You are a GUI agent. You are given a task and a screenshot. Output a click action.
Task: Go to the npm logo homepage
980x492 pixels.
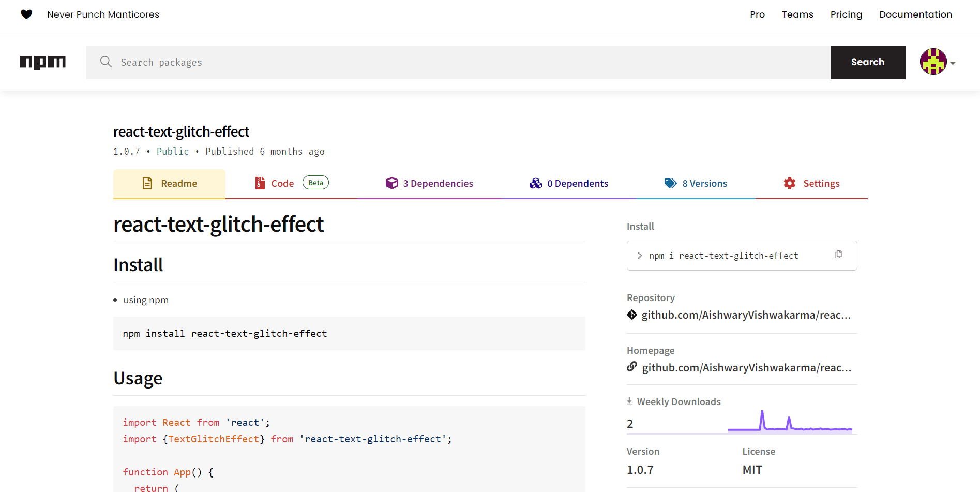pos(43,62)
